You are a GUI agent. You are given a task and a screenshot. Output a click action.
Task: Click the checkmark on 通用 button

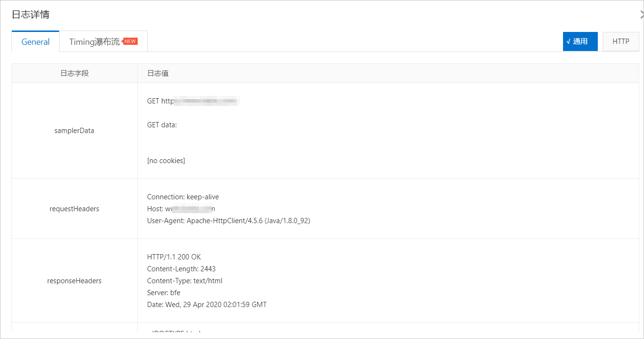pyautogui.click(x=568, y=41)
